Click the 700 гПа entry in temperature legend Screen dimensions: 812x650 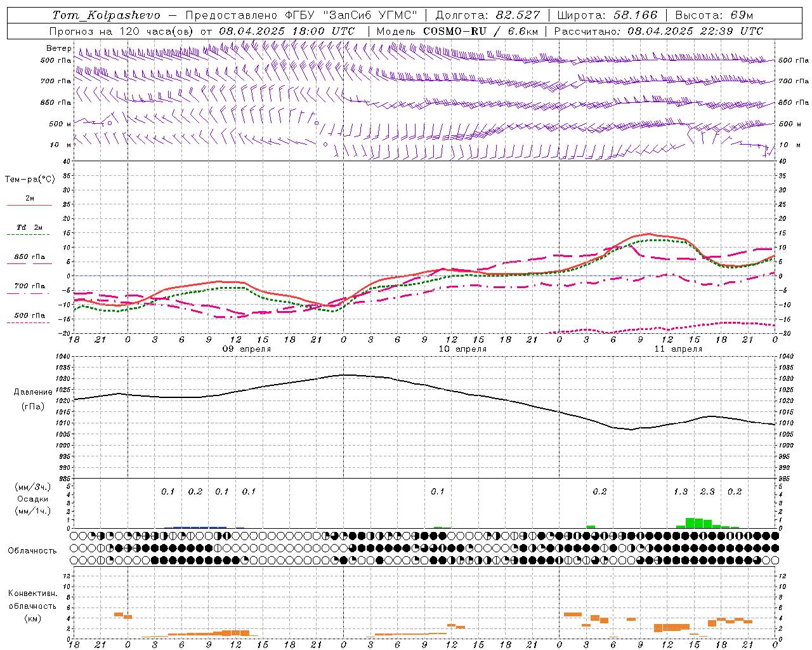(x=30, y=286)
